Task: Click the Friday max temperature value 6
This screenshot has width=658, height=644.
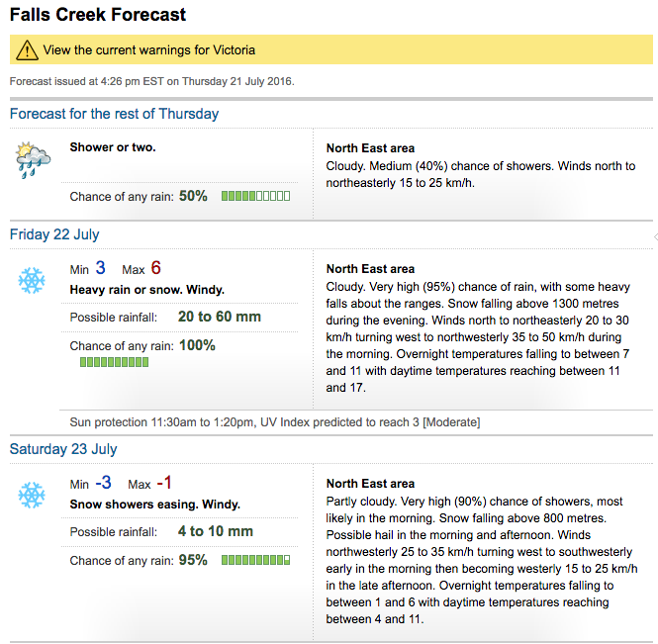Action: pyautogui.click(x=155, y=268)
